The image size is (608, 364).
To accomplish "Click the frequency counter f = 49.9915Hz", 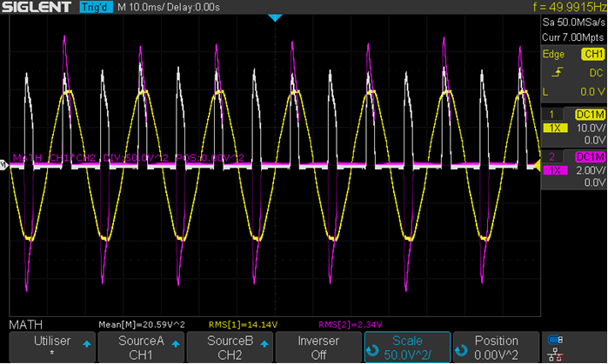I will (x=570, y=7).
